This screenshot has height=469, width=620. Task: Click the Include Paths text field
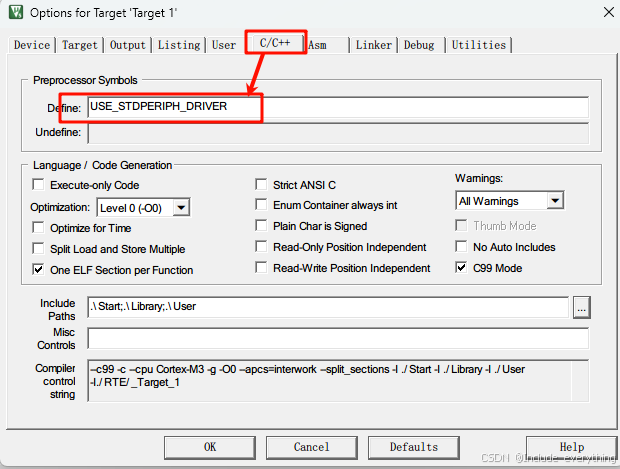point(328,307)
